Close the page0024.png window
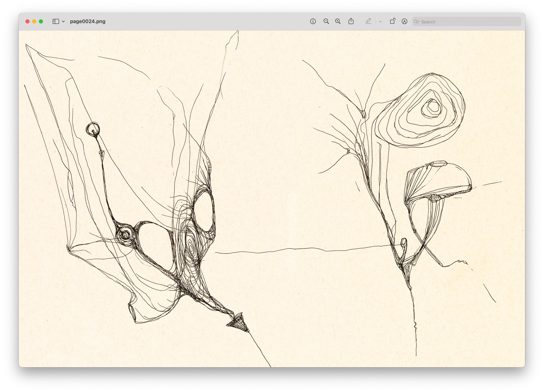Viewport: 544px width, 392px height. [x=27, y=21]
